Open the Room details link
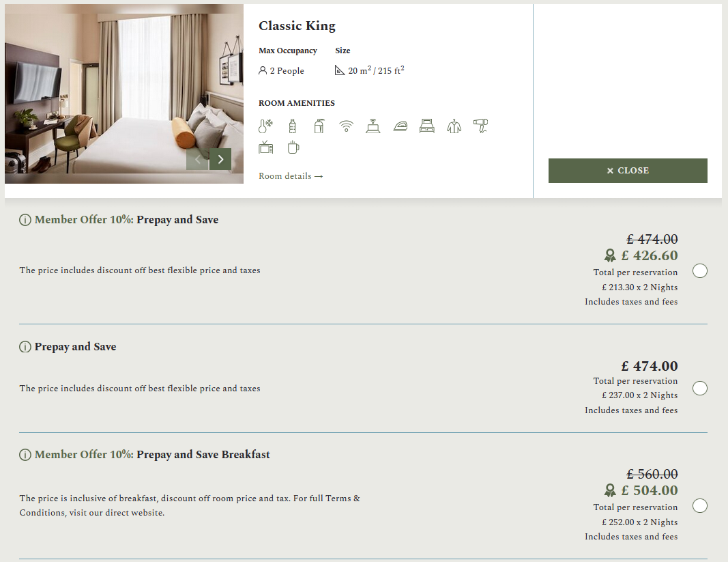Viewport: 728px width, 562px height. pyautogui.click(x=291, y=175)
